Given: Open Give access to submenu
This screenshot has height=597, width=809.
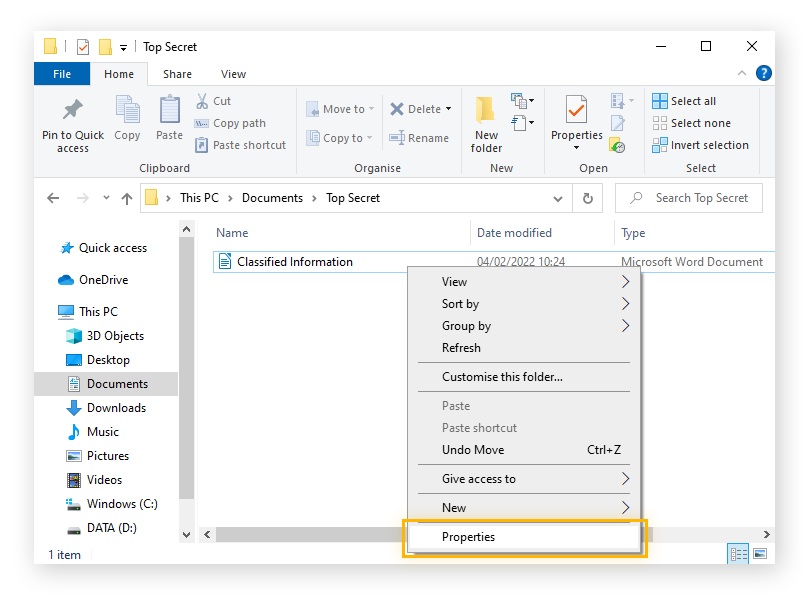Looking at the screenshot, I should (x=524, y=479).
